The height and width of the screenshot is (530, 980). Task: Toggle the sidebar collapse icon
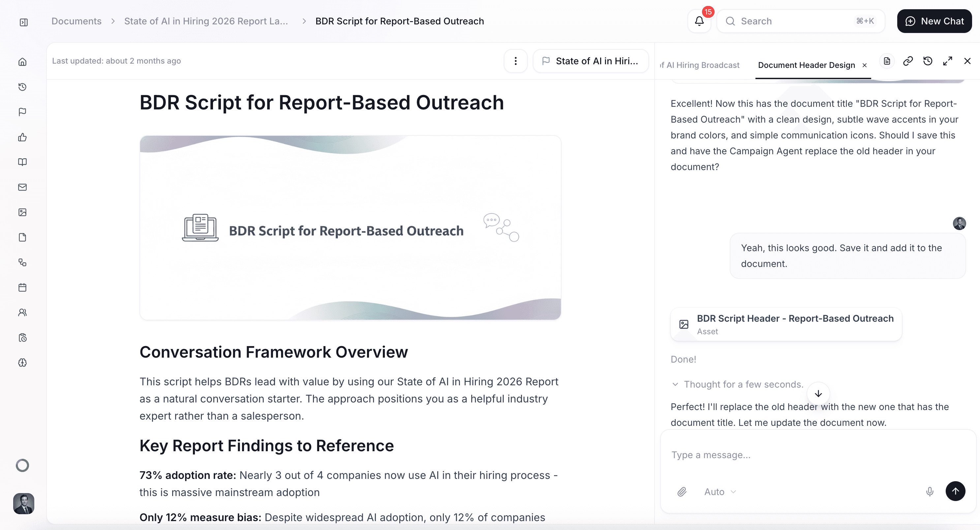point(24,22)
